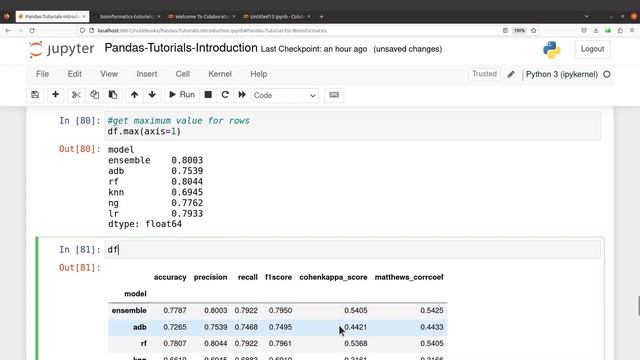Image resolution: width=640 pixels, height=360 pixels.
Task: Open the Help menu
Action: tap(259, 74)
